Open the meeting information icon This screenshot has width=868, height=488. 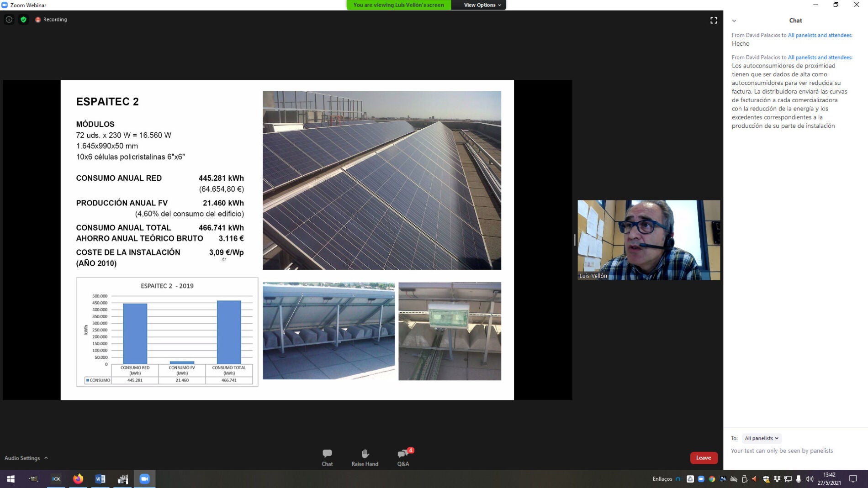click(x=9, y=20)
